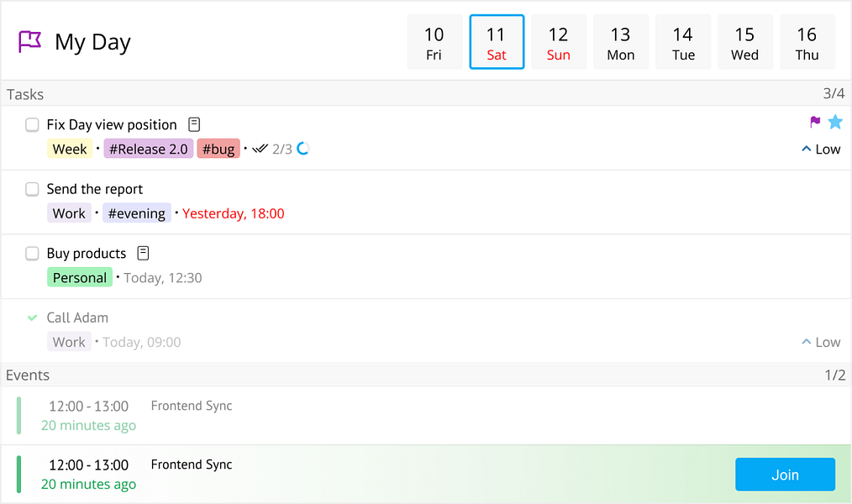Click the overdue date Yesterday, 18:00

(233, 213)
